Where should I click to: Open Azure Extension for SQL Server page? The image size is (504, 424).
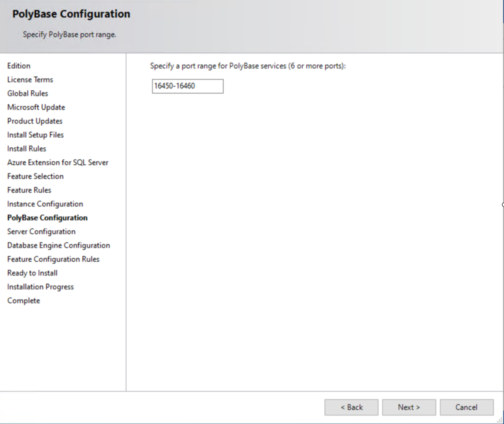pos(58,162)
